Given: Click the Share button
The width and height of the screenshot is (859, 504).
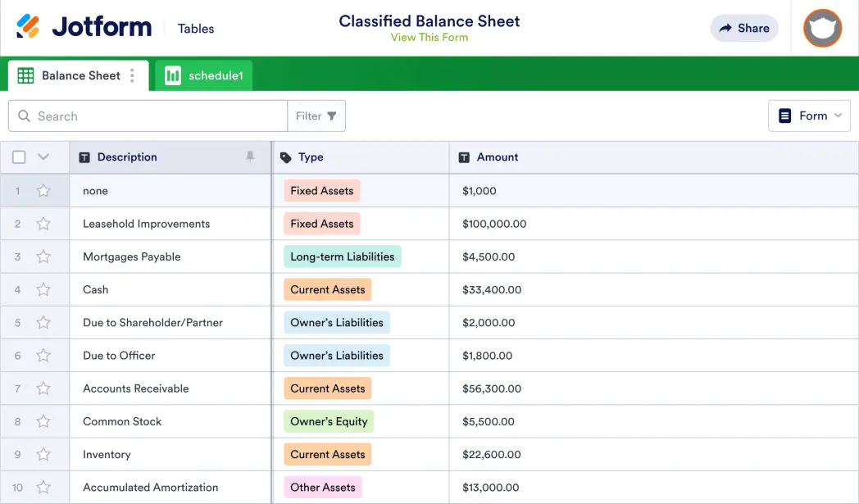Looking at the screenshot, I should [743, 28].
